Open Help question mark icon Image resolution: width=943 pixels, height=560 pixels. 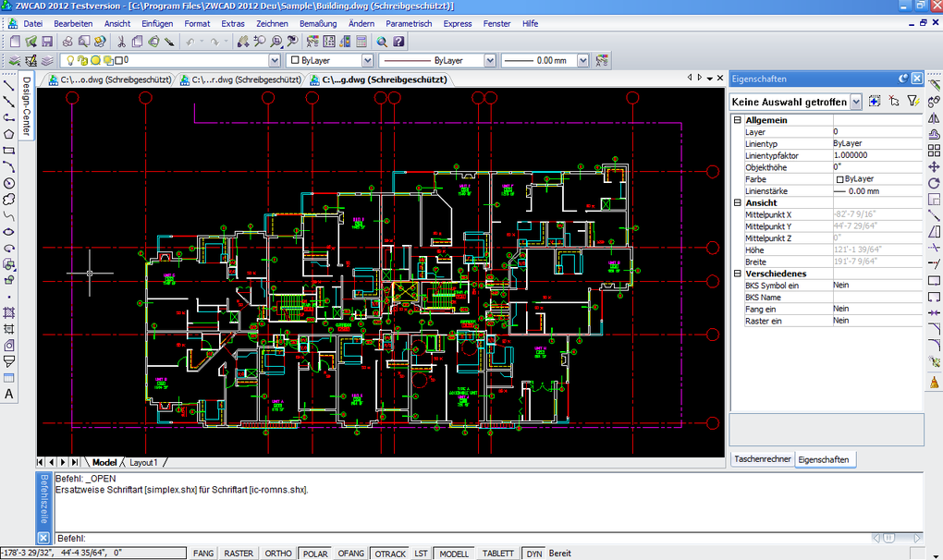(x=398, y=42)
